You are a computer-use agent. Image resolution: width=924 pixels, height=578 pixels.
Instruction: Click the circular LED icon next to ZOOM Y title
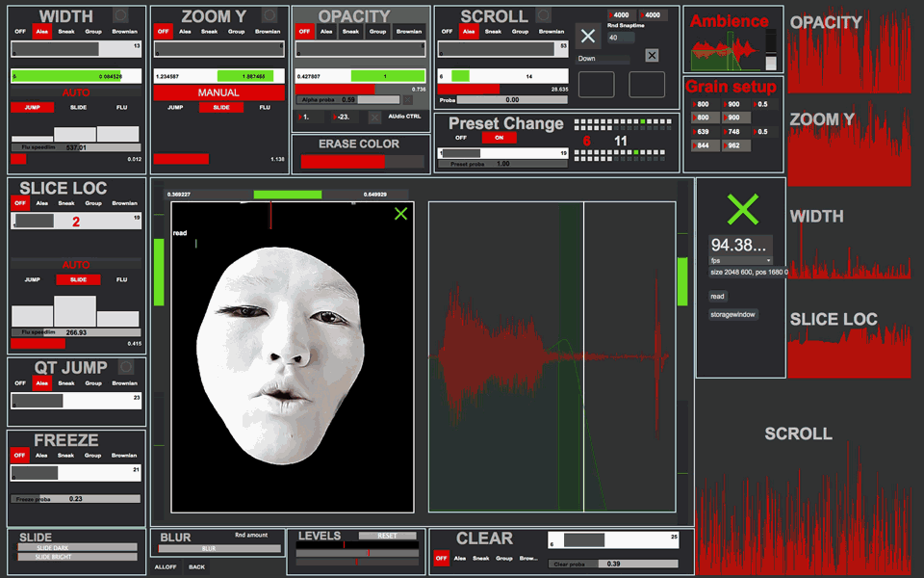click(x=269, y=15)
